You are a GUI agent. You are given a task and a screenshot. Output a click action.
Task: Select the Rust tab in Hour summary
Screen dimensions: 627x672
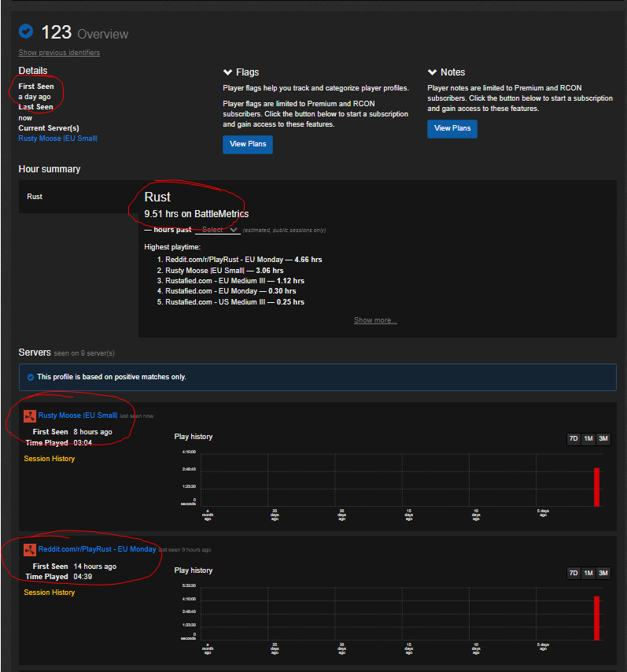pyautogui.click(x=79, y=197)
